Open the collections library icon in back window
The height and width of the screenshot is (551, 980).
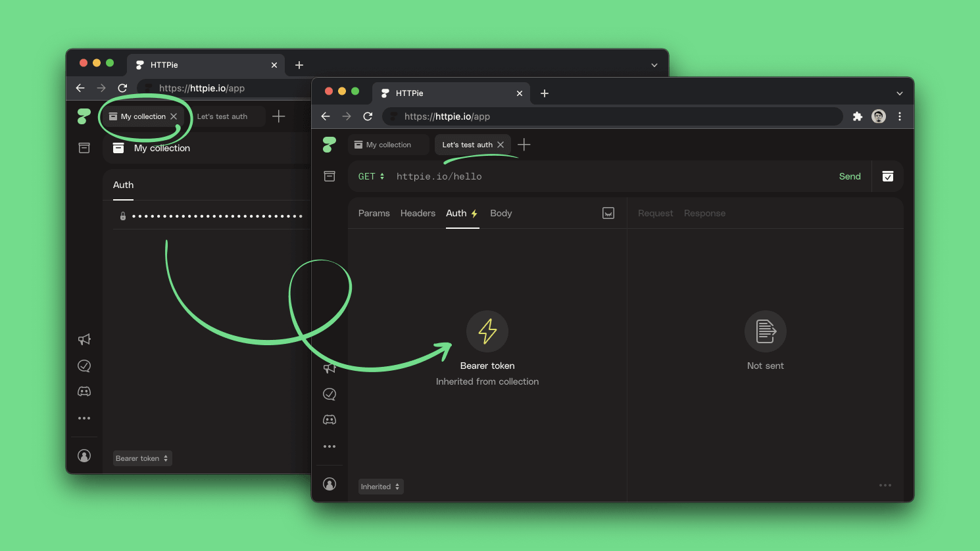point(84,148)
